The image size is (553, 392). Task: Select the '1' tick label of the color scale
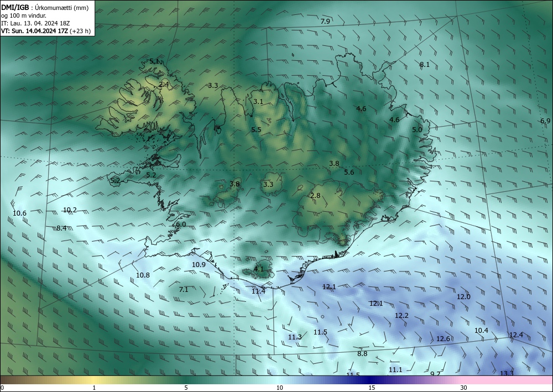(x=94, y=388)
